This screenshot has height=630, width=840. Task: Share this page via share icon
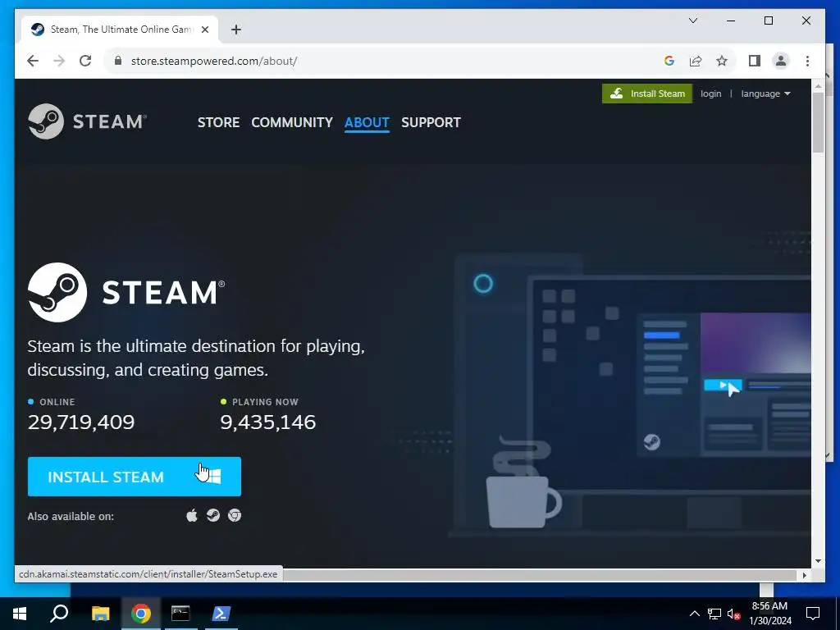coord(696,61)
